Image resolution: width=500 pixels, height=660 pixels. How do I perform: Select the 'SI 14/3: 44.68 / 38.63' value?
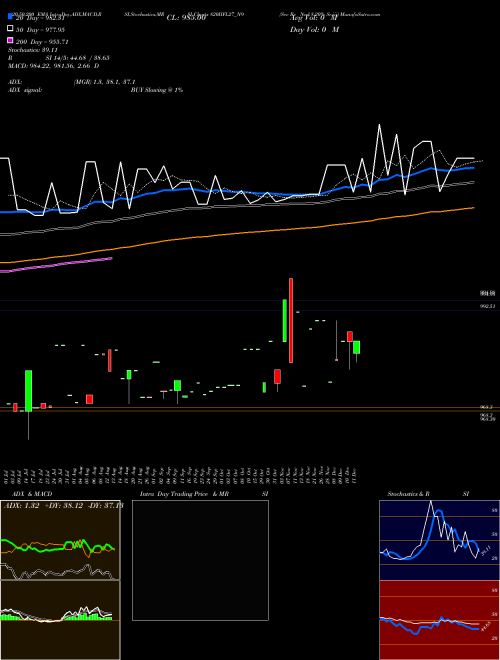[77, 58]
